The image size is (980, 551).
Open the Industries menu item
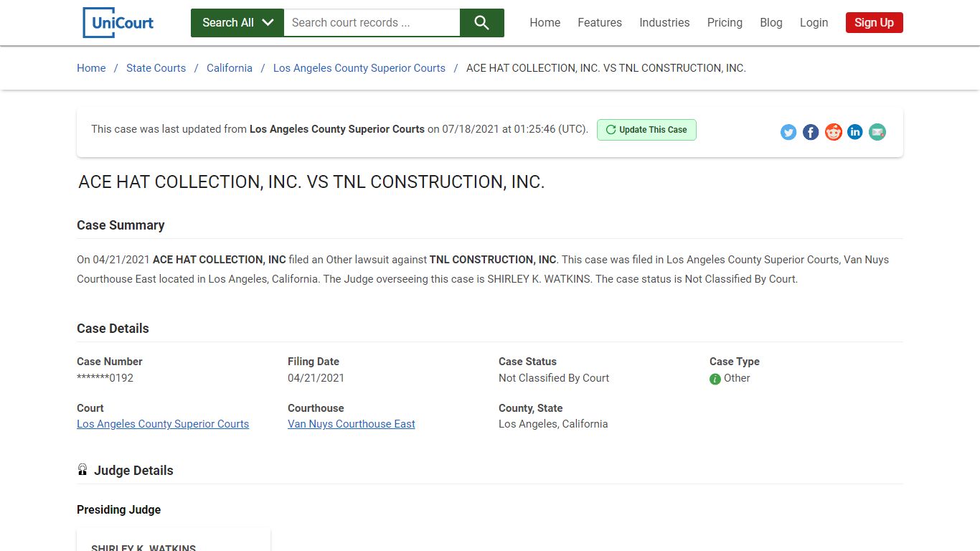(x=664, y=23)
